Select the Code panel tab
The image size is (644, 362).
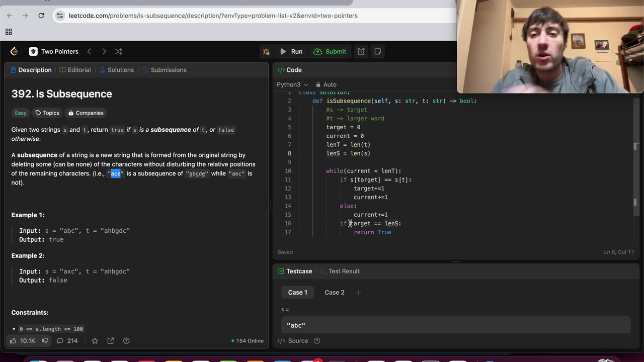tap(289, 70)
